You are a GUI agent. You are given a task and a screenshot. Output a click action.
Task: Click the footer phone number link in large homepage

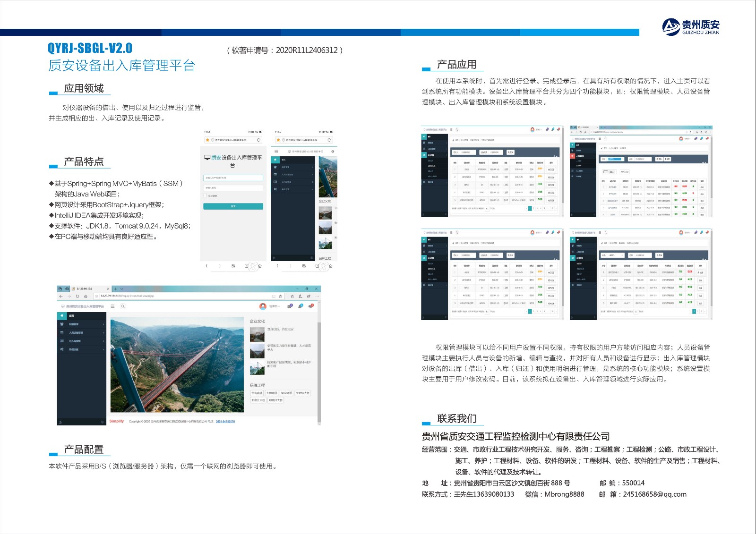[x=225, y=421]
